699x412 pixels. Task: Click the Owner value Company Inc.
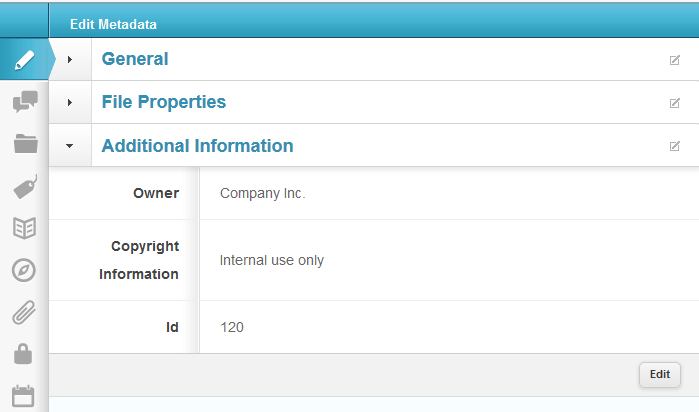pos(263,193)
